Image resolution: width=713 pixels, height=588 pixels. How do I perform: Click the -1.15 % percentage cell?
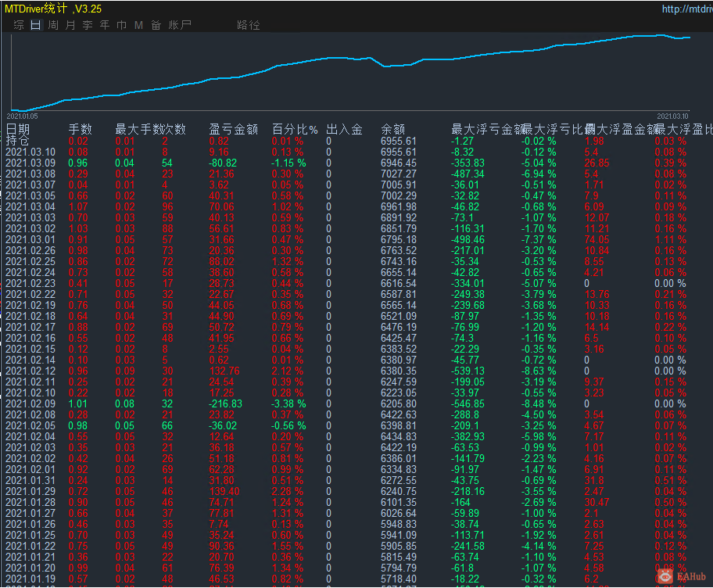point(288,163)
